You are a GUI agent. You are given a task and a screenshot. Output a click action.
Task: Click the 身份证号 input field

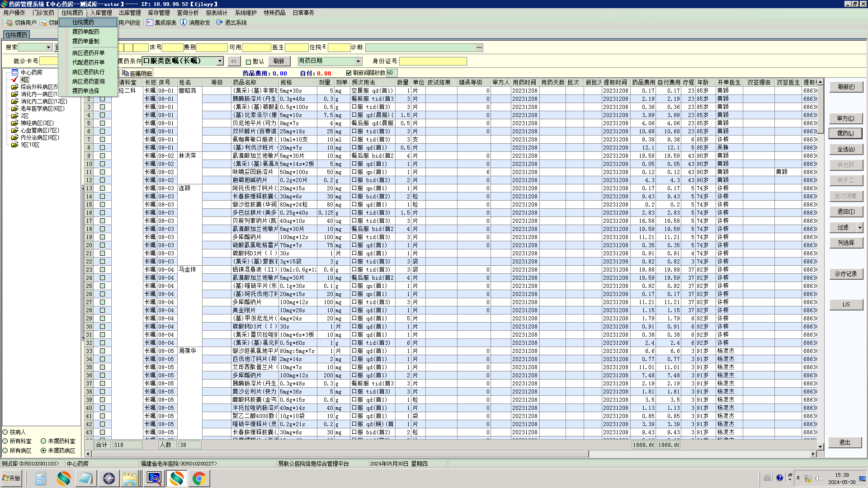click(x=433, y=61)
